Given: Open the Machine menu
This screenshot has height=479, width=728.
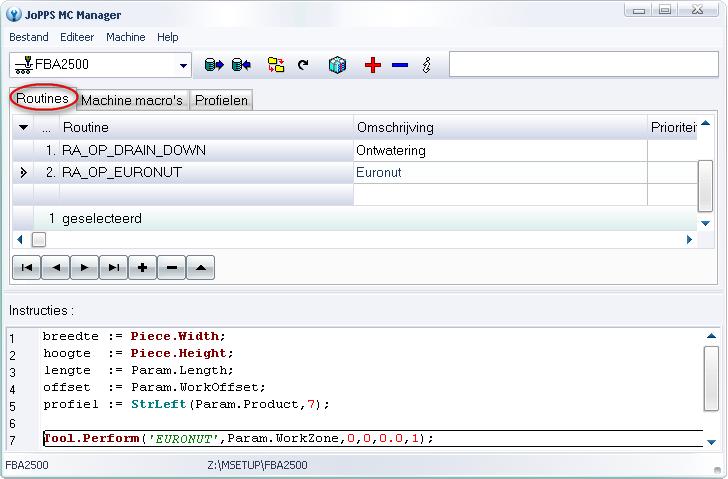Looking at the screenshot, I should (126, 37).
